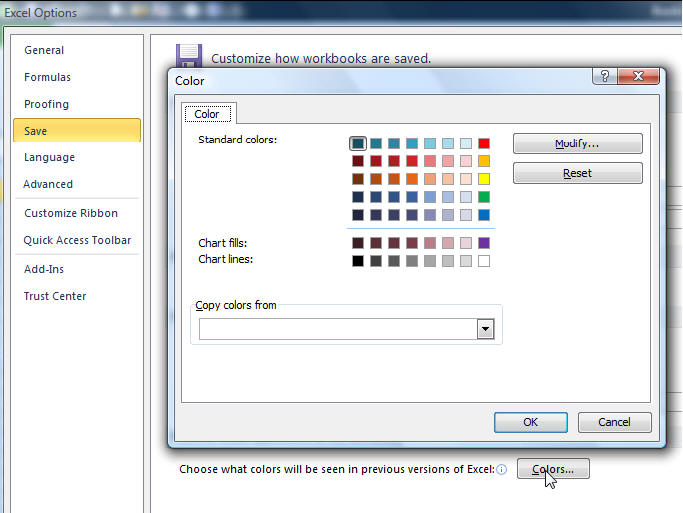
Task: Click the Chart lines label
Action: pyautogui.click(x=226, y=259)
